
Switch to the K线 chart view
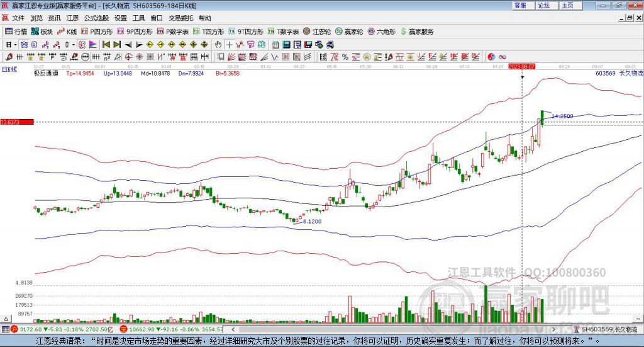(67, 31)
